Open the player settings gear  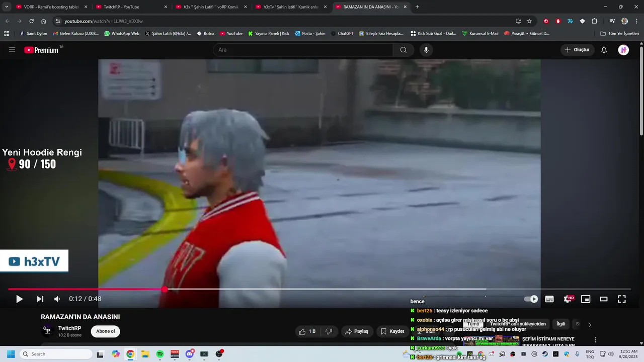pyautogui.click(x=568, y=299)
